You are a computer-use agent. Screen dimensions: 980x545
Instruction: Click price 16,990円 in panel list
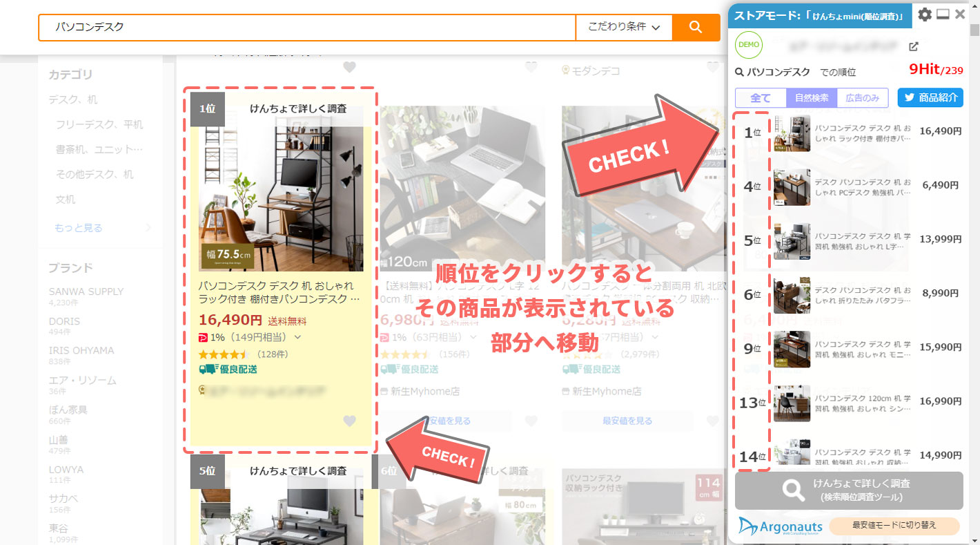pyautogui.click(x=941, y=401)
